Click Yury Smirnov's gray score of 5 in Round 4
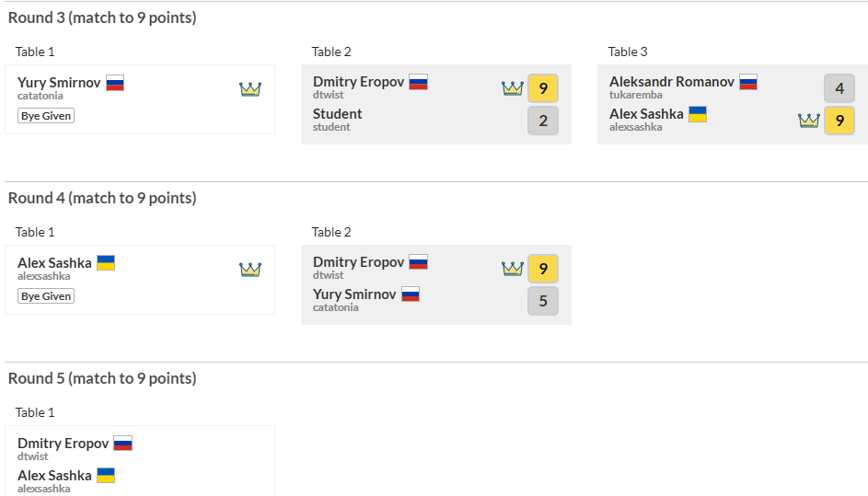The image size is (868, 496). [543, 301]
